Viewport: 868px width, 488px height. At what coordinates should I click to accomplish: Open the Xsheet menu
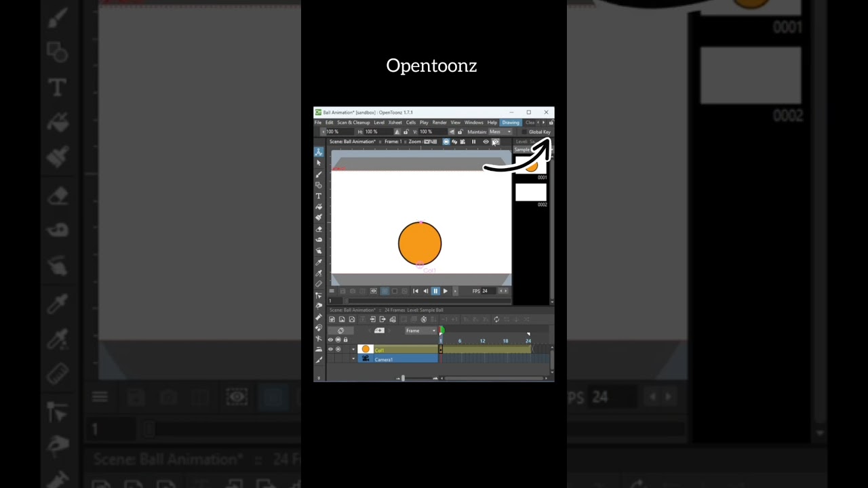395,123
